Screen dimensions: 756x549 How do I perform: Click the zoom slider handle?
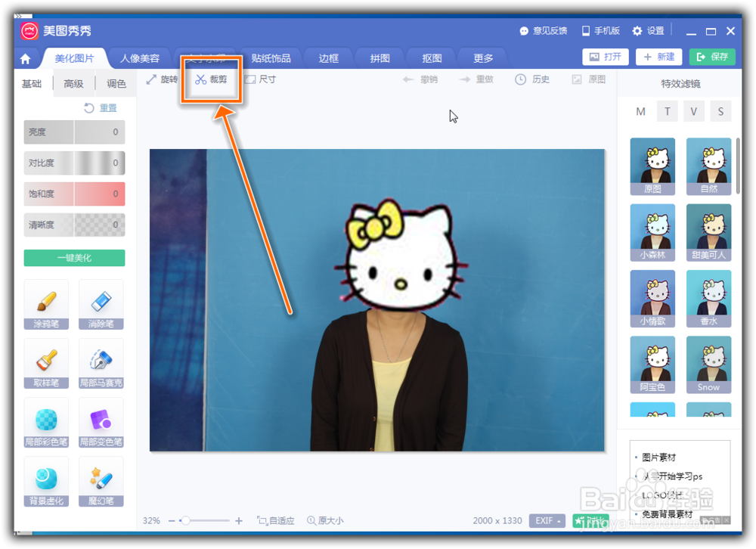point(186,521)
